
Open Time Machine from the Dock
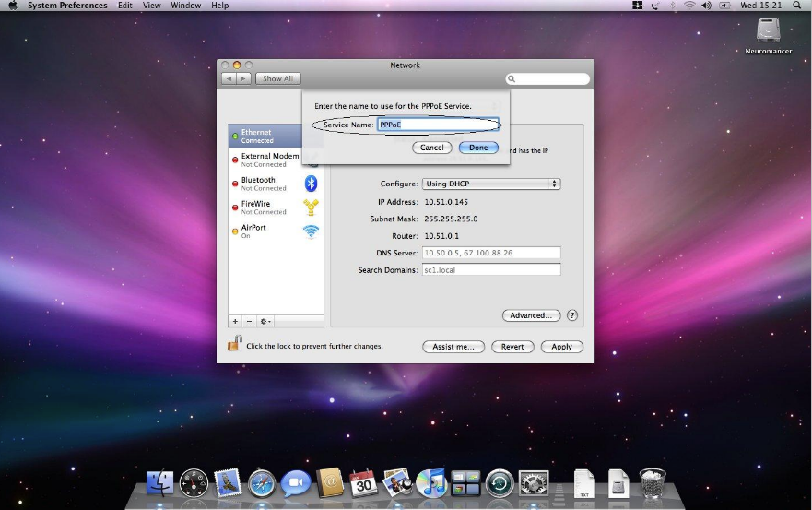coord(500,483)
